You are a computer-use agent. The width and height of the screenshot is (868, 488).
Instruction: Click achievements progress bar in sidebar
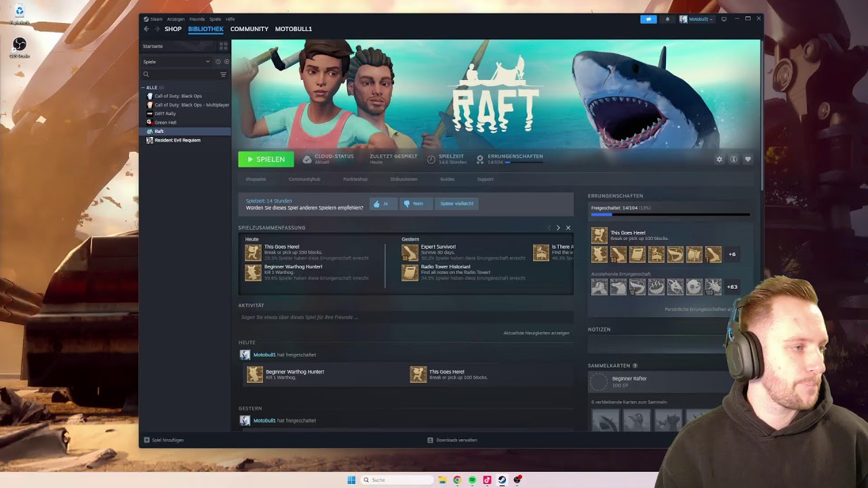pyautogui.click(x=670, y=214)
